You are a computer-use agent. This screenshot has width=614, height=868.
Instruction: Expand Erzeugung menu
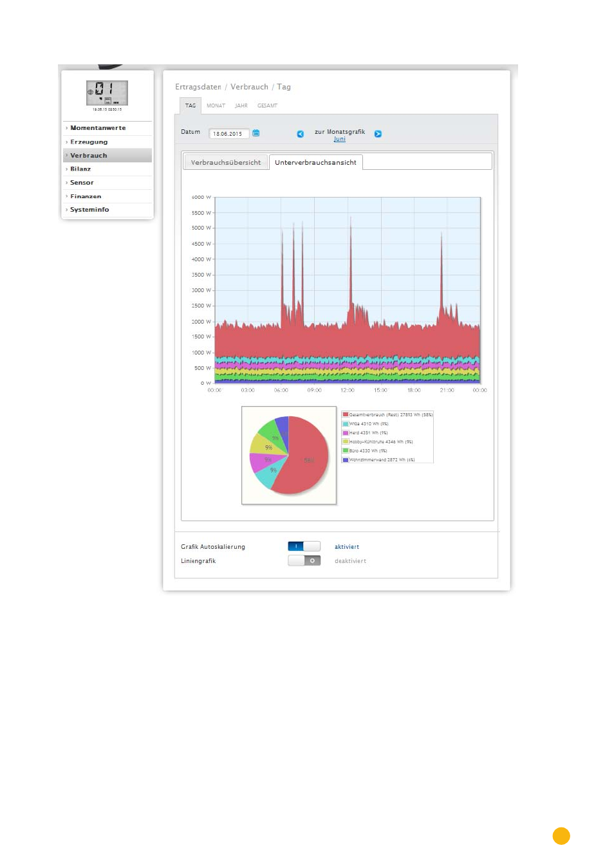coord(107,142)
